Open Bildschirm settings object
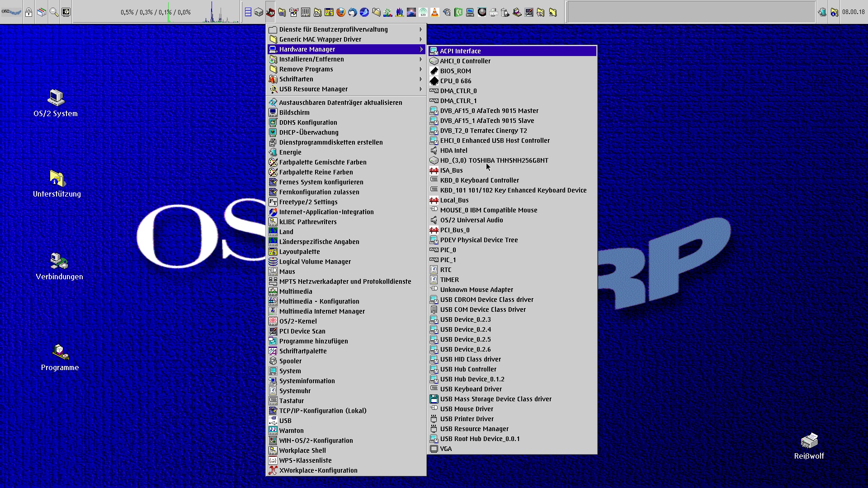The image size is (868, 488). [x=346, y=113]
